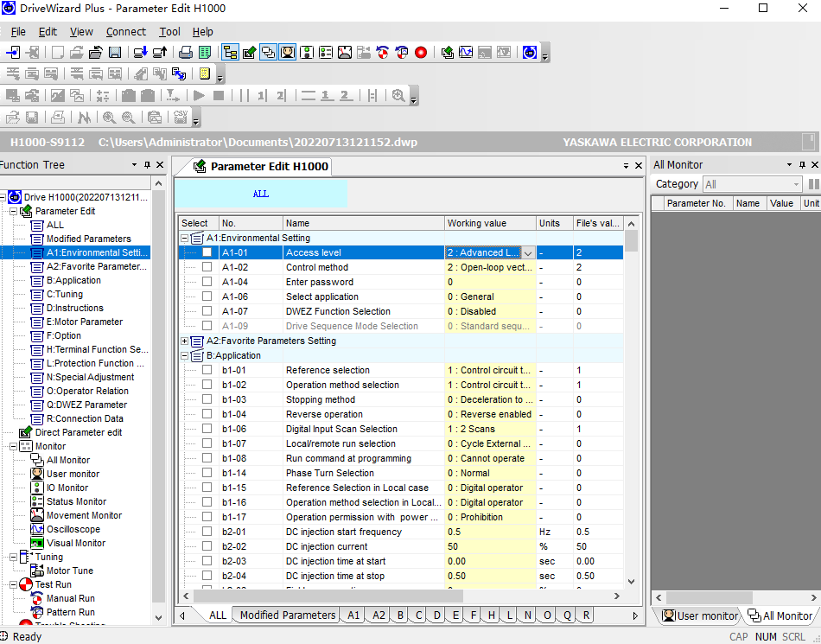Open the Help menu
The image size is (821, 644).
point(202,32)
